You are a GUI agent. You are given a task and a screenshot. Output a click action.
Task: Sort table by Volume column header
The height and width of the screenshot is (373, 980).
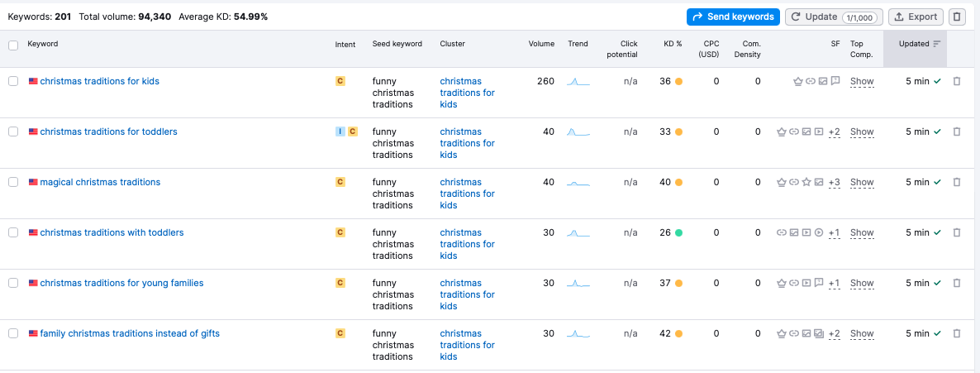(x=541, y=44)
